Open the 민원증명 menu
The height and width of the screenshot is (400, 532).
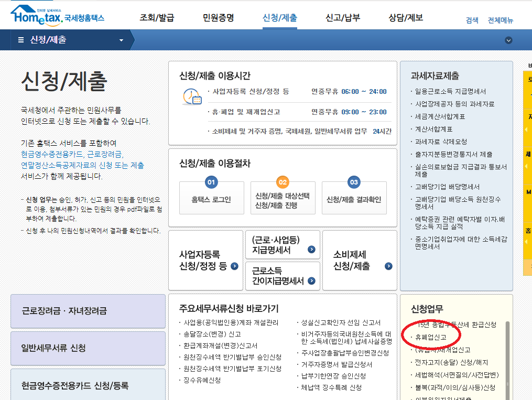(x=218, y=18)
